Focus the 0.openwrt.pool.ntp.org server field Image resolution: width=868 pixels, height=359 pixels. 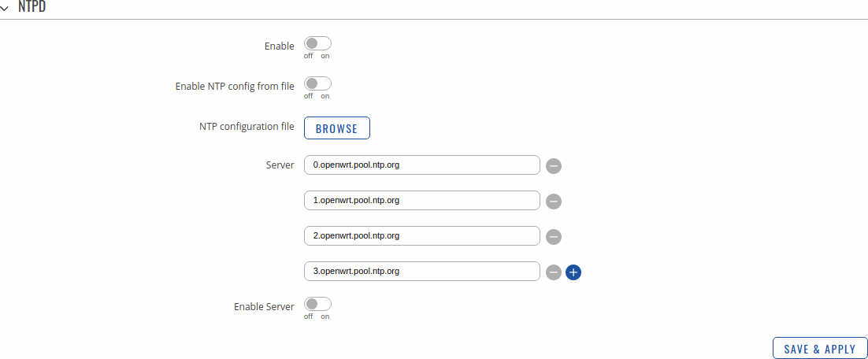[421, 165]
